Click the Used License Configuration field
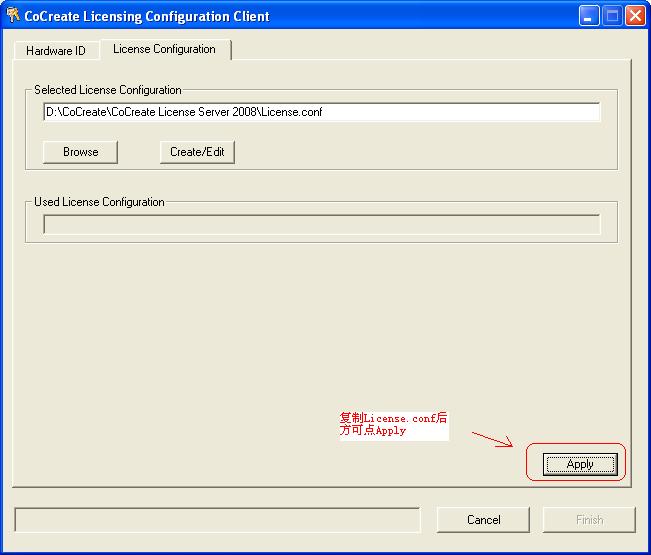 322,225
